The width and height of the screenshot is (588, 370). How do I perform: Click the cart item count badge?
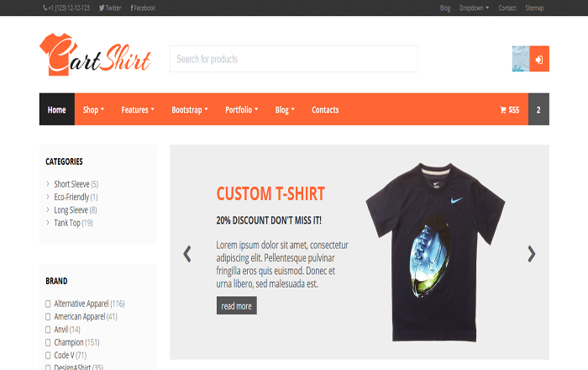[x=538, y=109]
